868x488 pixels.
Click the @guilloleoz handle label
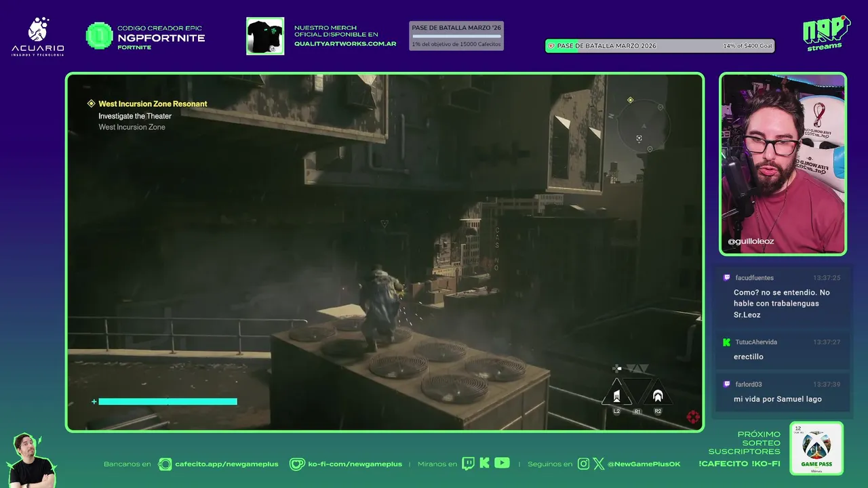click(751, 241)
